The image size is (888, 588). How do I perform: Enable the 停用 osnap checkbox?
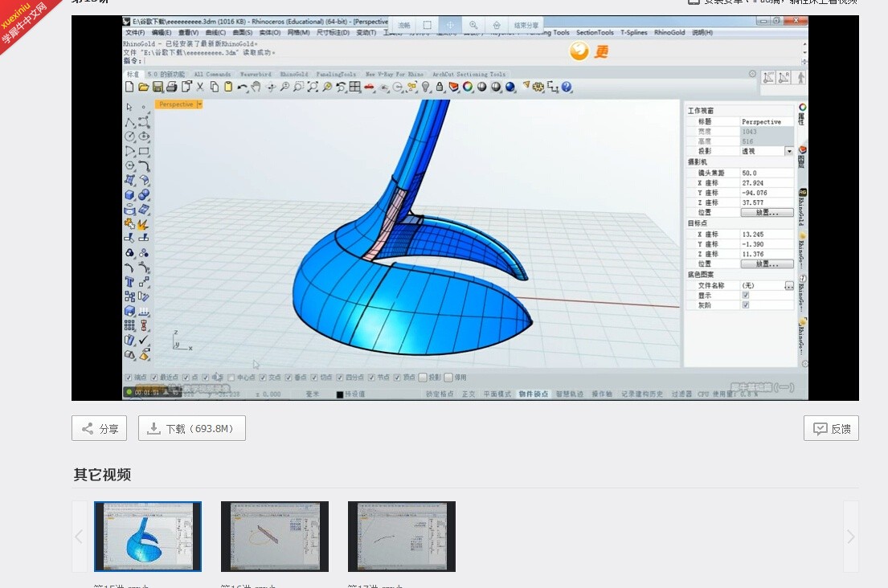448,378
